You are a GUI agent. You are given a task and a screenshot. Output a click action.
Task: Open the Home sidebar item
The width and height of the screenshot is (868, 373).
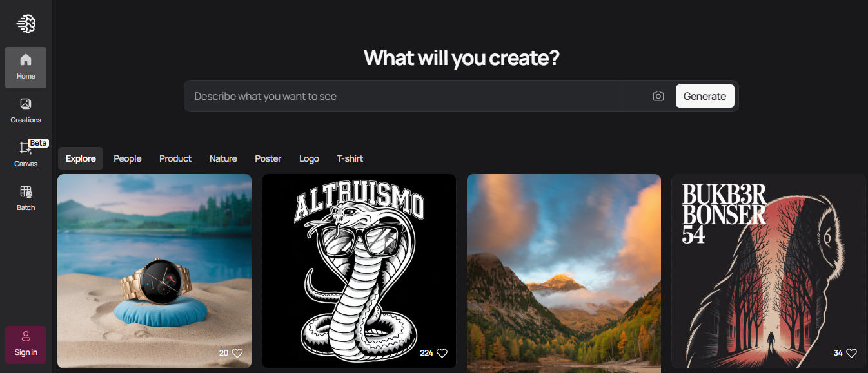click(x=26, y=68)
